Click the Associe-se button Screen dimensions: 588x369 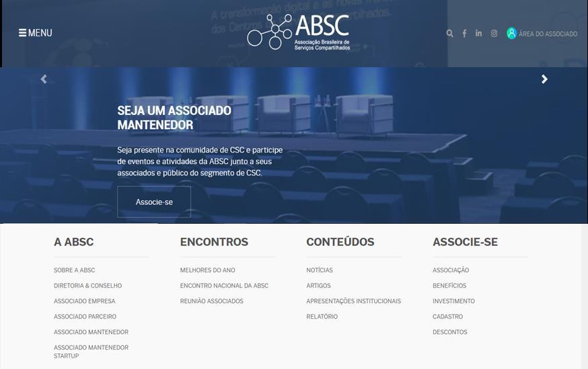click(154, 202)
